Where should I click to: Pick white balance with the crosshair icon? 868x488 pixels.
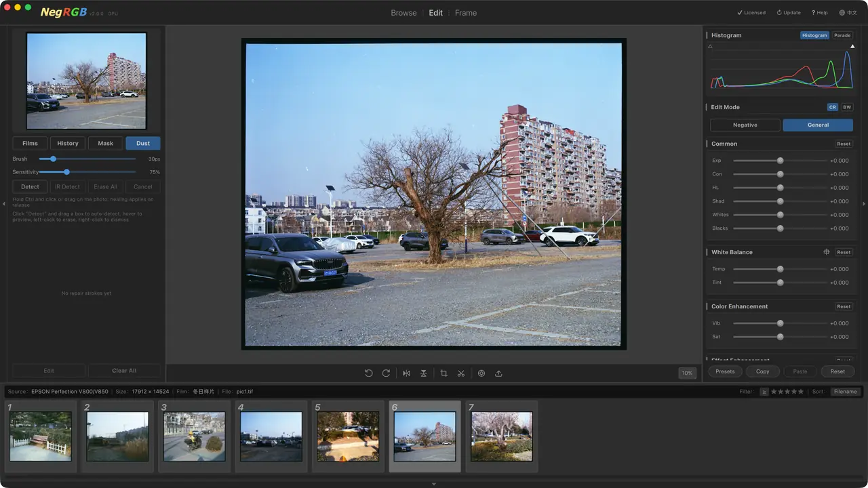click(826, 252)
